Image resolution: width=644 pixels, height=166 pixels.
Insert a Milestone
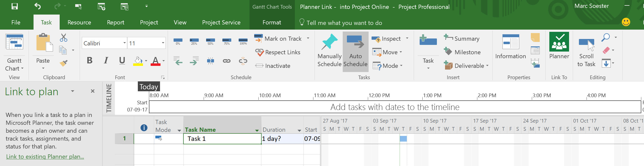coord(462,52)
